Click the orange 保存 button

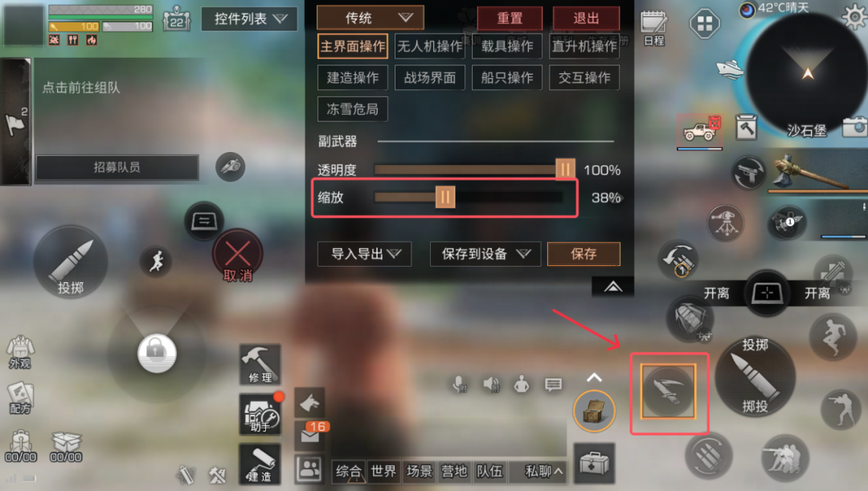tap(583, 254)
